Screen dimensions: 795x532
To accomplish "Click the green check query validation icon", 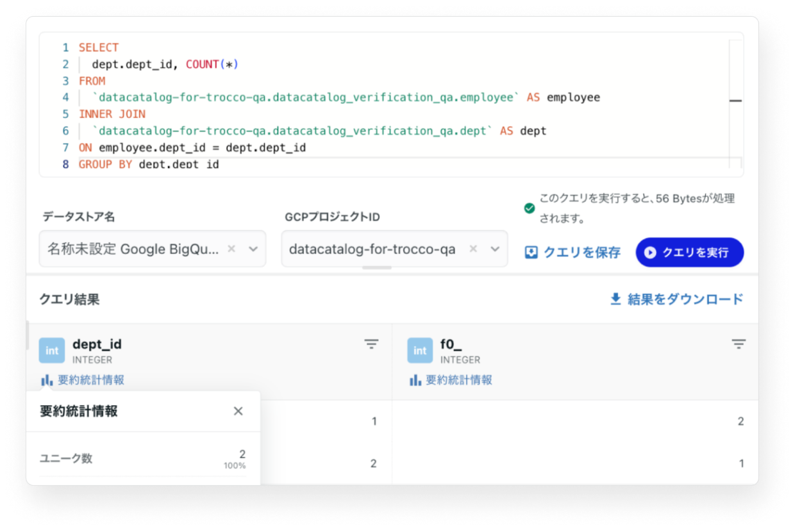I will click(x=529, y=208).
